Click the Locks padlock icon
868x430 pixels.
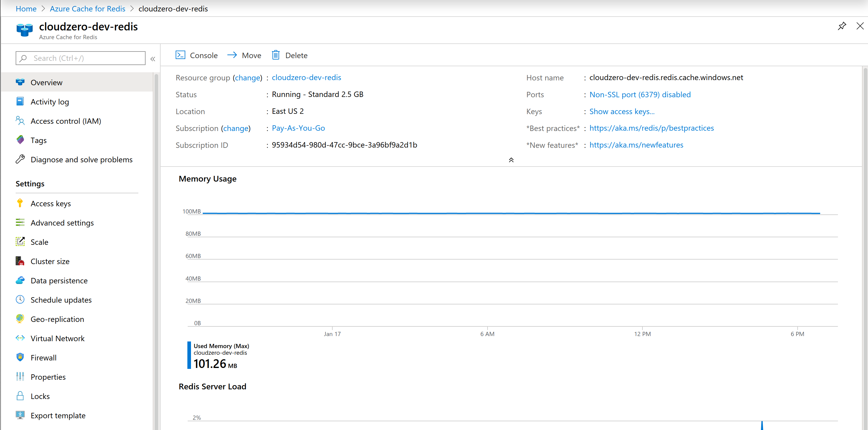tap(20, 396)
